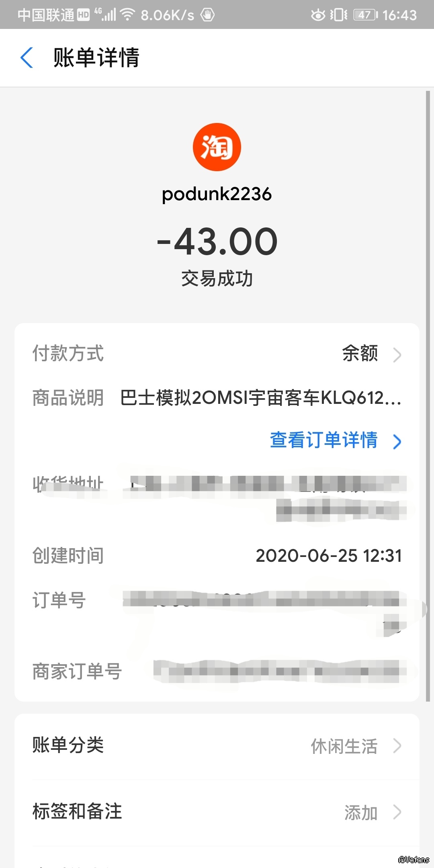This screenshot has width=434, height=868.
Task: Open the chevron beside 添加 for 标签和备注
Action: coord(397,812)
